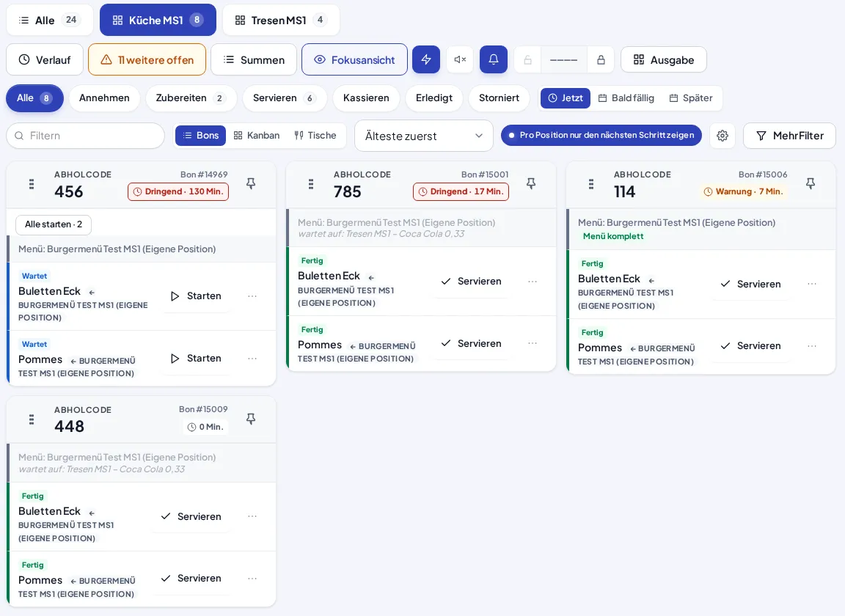The image size is (845, 616).
Task: Open more options for Pommes in order 114
Action: (812, 346)
